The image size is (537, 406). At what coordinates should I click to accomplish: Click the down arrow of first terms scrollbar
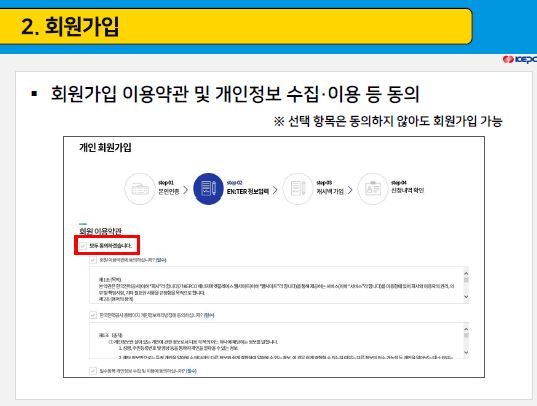(x=466, y=297)
